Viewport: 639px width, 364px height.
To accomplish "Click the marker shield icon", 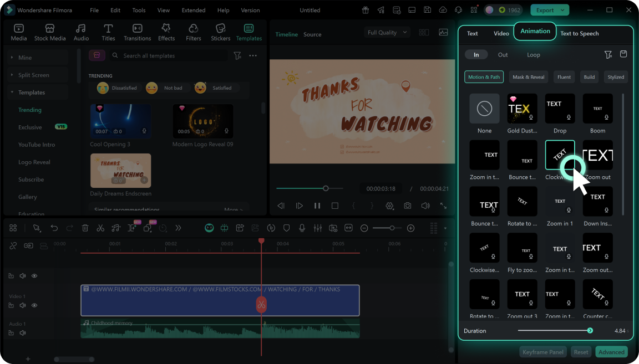I will coord(286,228).
